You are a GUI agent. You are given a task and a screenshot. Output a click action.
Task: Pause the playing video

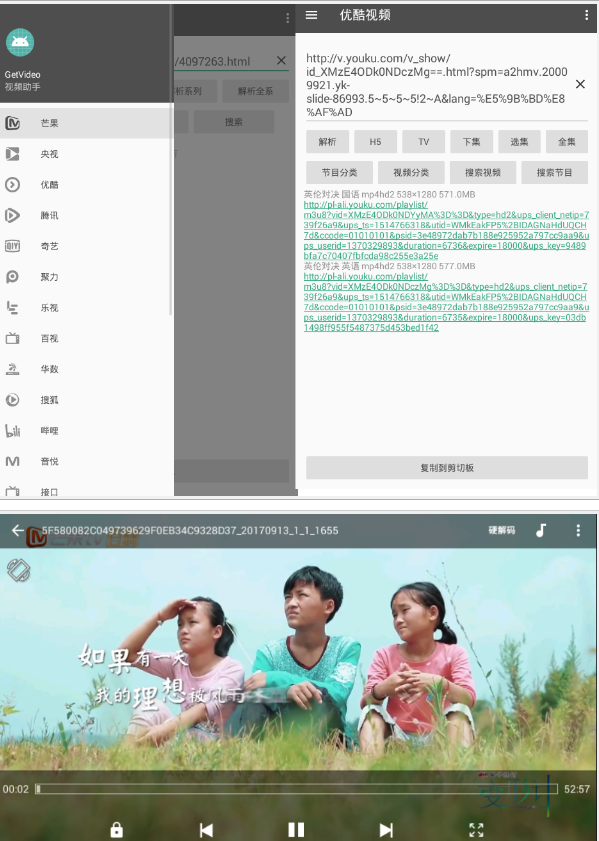(x=296, y=830)
